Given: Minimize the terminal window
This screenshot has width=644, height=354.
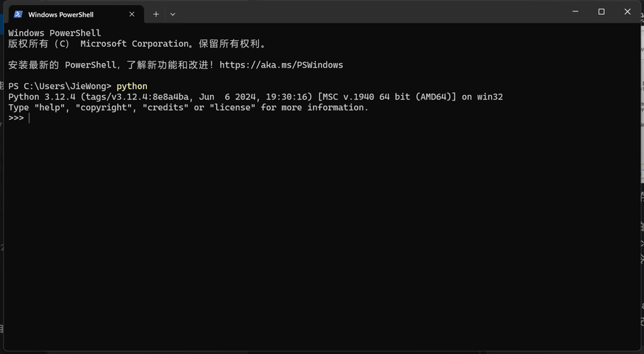Looking at the screenshot, I should [575, 11].
